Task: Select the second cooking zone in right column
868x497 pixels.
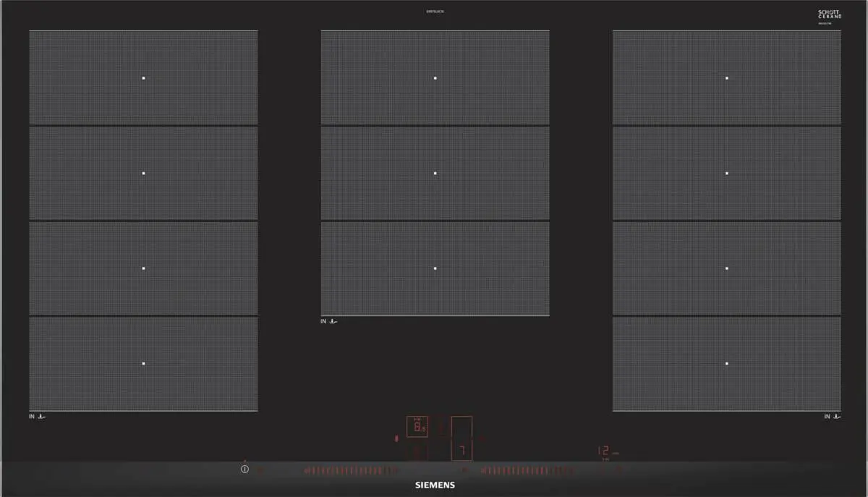Action: (x=727, y=174)
